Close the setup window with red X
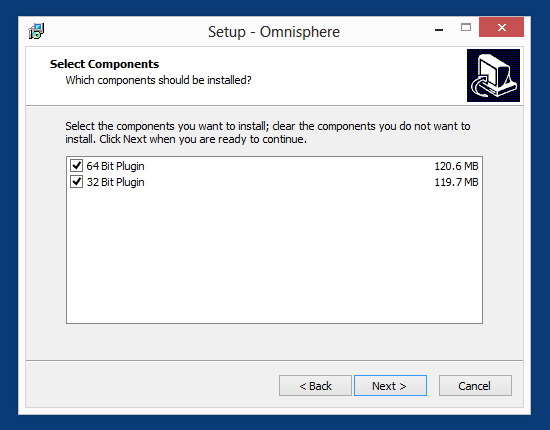This screenshot has height=430, width=550. point(501,27)
